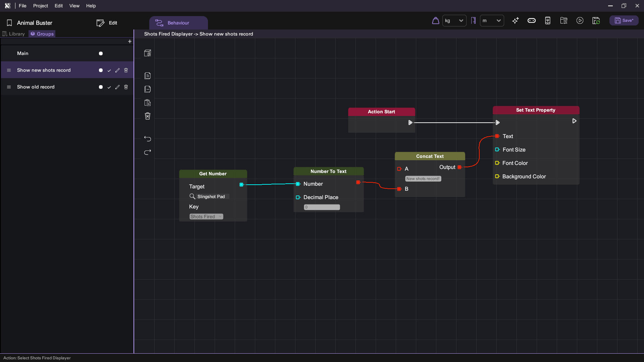Click the redo arrow icon
This screenshot has width=644, height=362.
click(148, 152)
